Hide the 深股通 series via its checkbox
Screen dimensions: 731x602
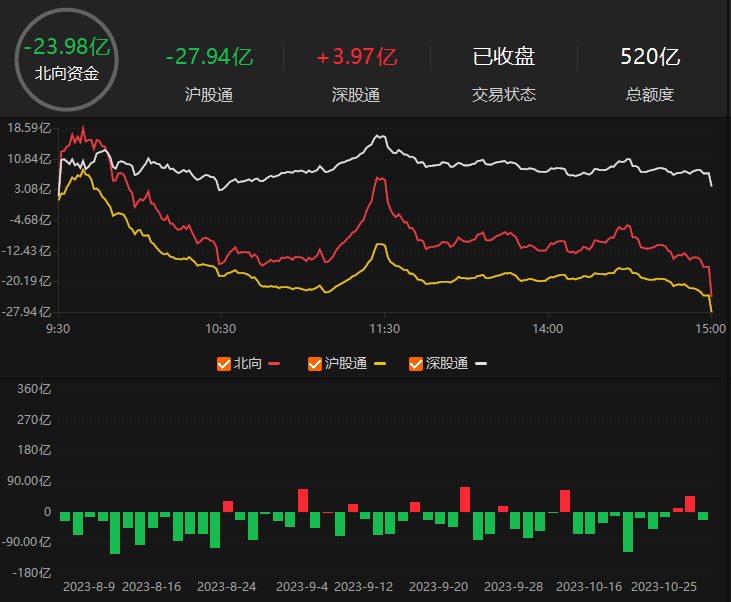click(416, 364)
